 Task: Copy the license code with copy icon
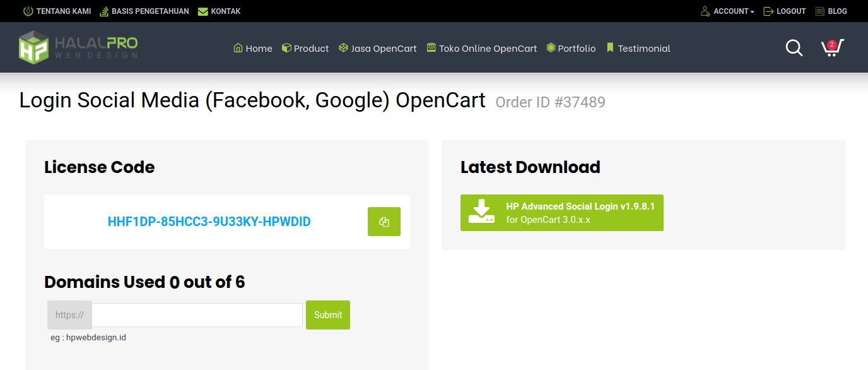pyautogui.click(x=384, y=222)
